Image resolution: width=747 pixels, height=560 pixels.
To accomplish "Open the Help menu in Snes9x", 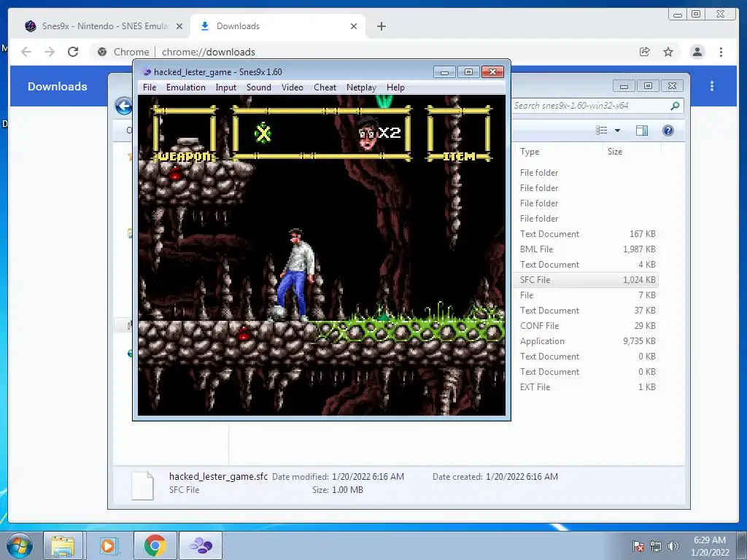I will (x=395, y=87).
